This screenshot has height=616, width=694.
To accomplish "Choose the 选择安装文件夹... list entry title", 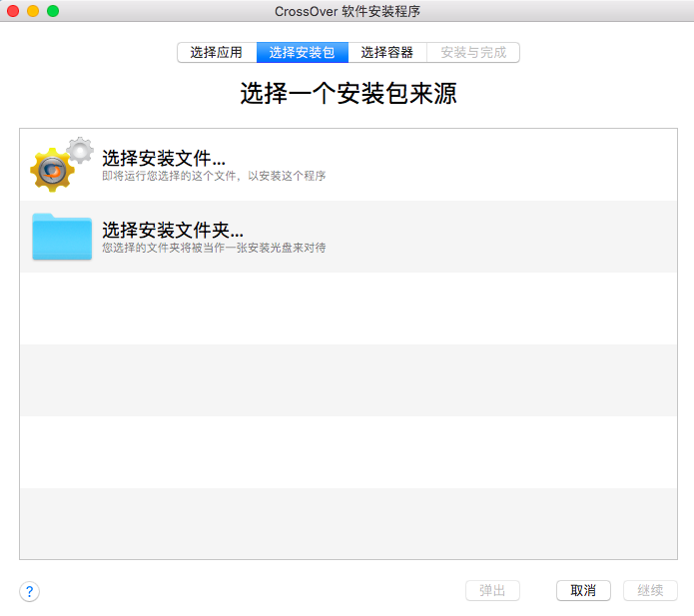I will [x=173, y=229].
